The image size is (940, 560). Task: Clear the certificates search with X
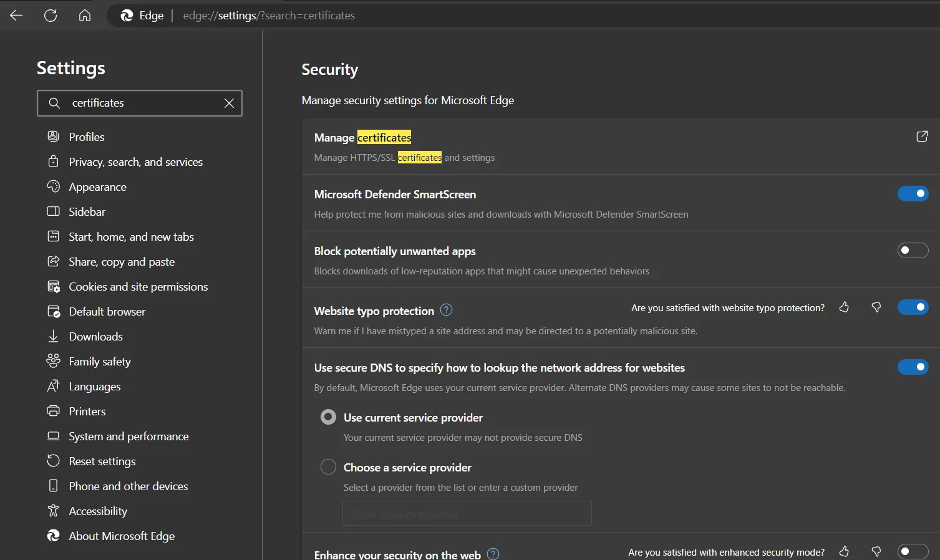point(229,104)
